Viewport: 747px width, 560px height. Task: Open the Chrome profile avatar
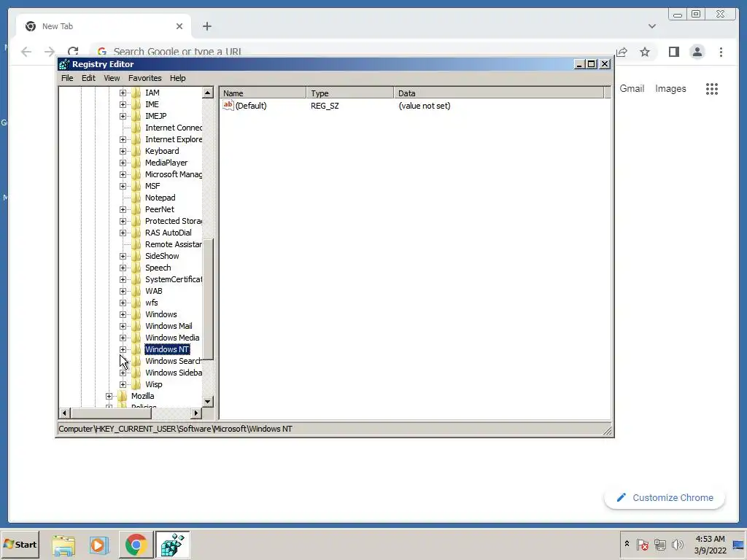click(697, 52)
